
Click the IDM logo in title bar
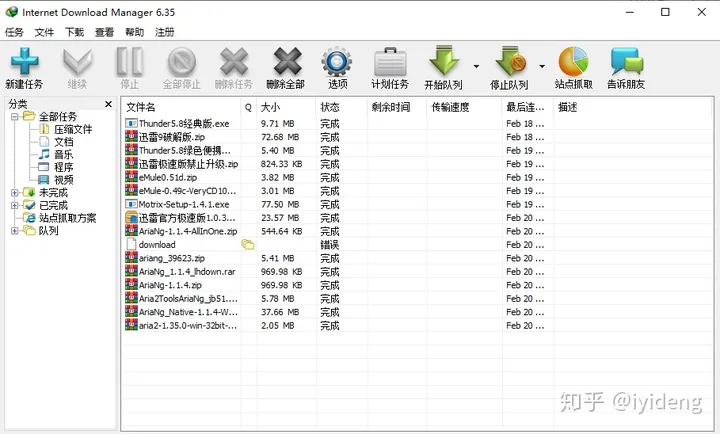point(11,11)
